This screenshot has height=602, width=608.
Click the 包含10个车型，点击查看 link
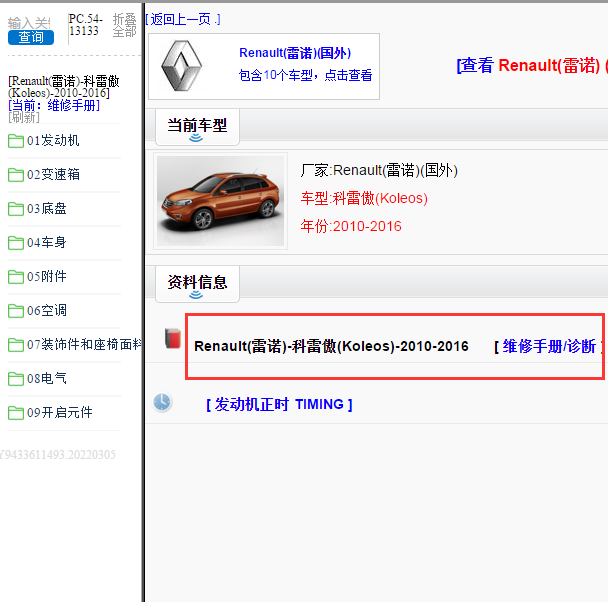click(306, 75)
